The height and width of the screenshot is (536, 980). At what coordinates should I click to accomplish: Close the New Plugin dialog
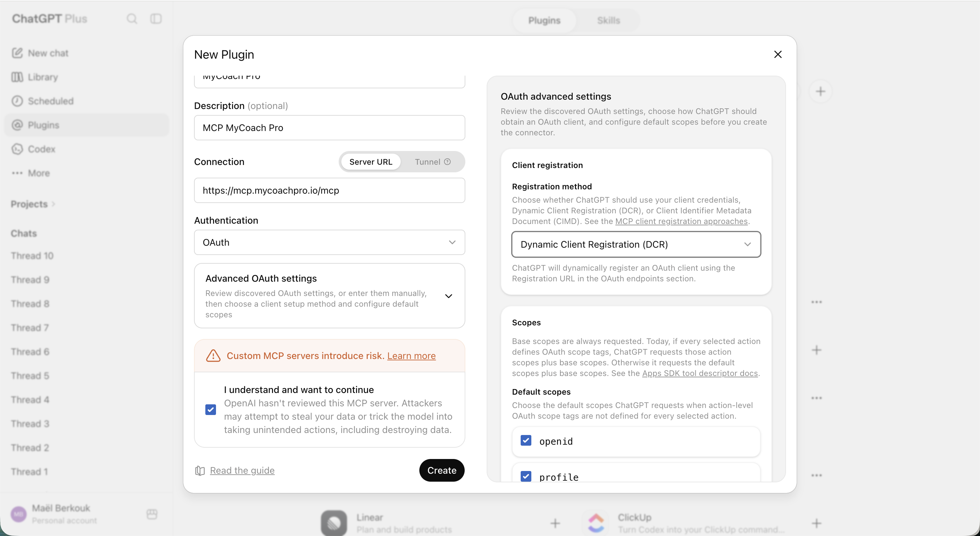pyautogui.click(x=778, y=54)
